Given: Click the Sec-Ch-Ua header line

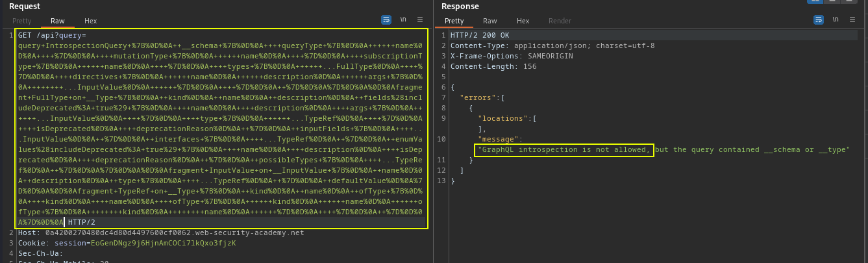Looking at the screenshot, I should click(39, 253).
